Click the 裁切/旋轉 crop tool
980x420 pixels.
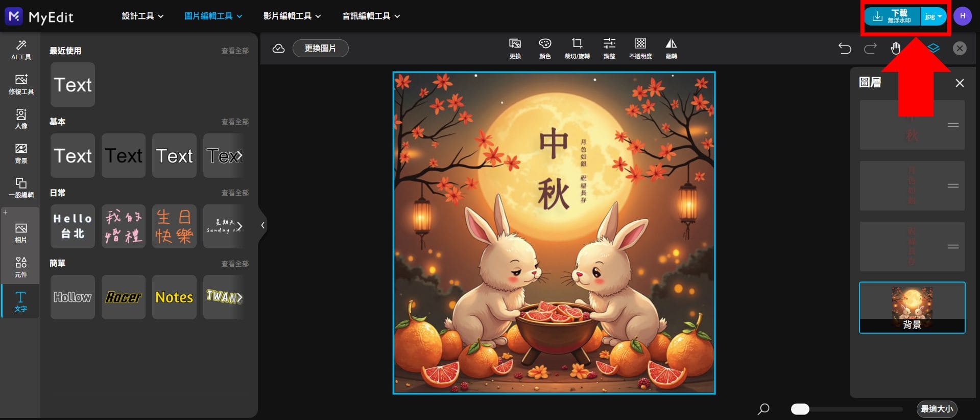(577, 48)
